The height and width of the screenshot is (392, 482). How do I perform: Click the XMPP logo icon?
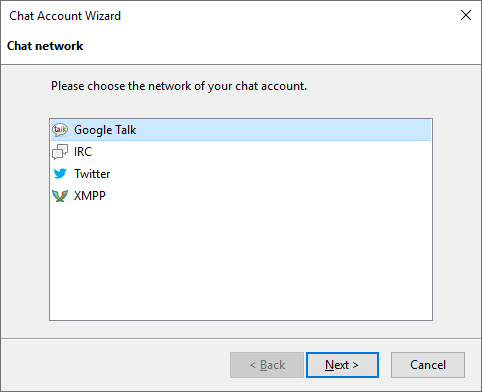(60, 196)
